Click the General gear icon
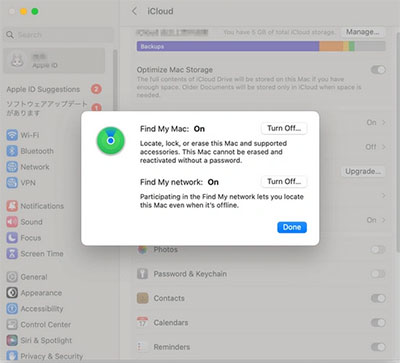The width and height of the screenshot is (400, 363). [x=12, y=277]
